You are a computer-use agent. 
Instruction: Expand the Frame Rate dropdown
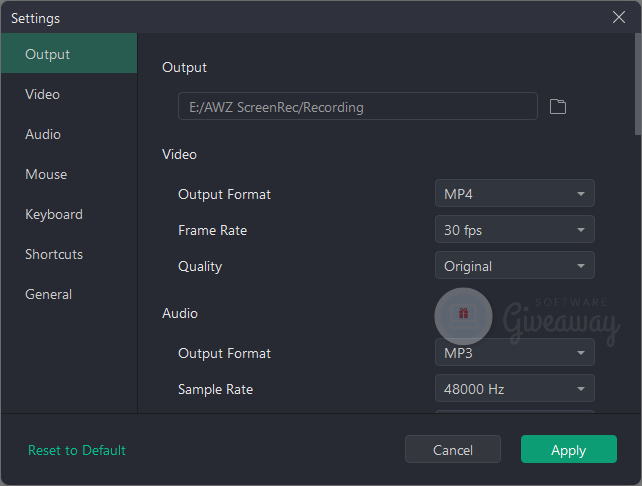[x=514, y=230]
